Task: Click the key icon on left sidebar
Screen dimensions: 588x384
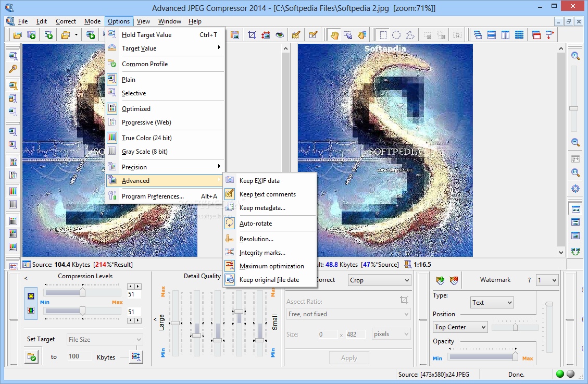Action: pyautogui.click(x=12, y=69)
